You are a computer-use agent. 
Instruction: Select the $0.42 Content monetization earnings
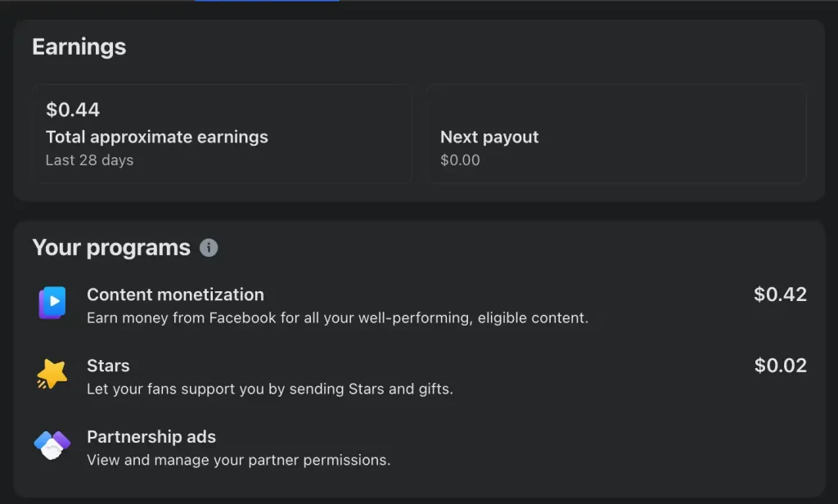tap(780, 295)
